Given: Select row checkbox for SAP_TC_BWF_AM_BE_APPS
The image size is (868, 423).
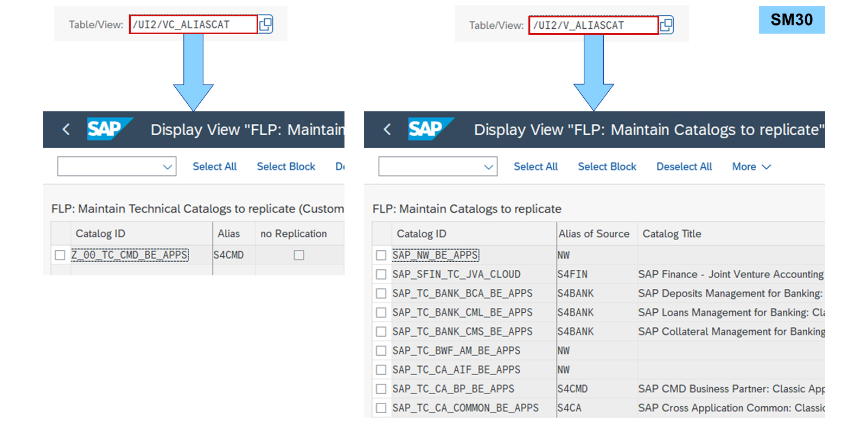Looking at the screenshot, I should 381,351.
